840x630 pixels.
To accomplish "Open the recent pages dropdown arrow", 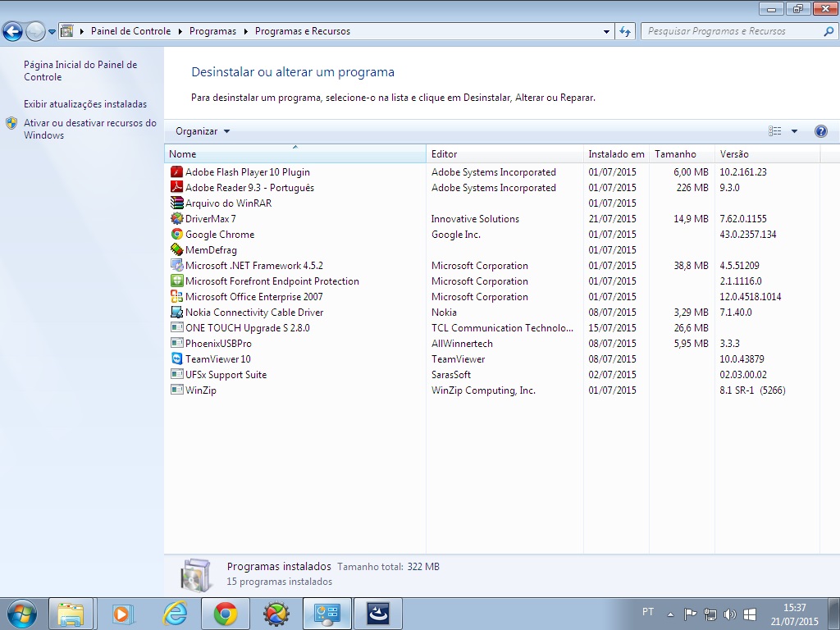I will [x=52, y=31].
